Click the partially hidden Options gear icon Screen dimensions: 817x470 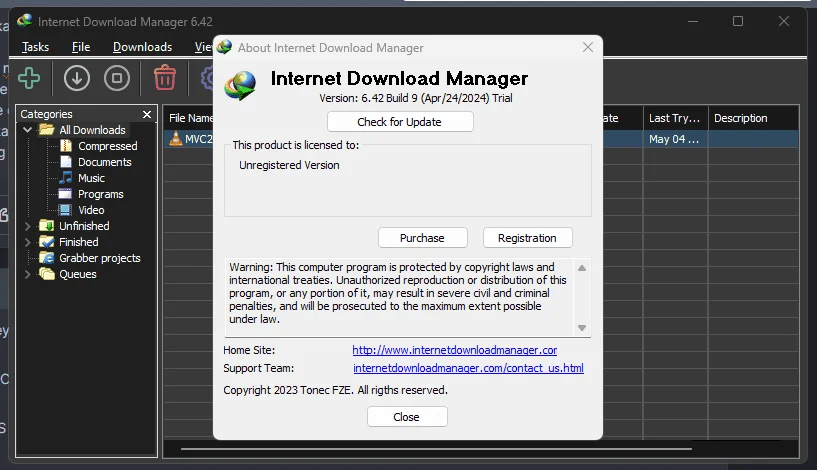pyautogui.click(x=207, y=79)
